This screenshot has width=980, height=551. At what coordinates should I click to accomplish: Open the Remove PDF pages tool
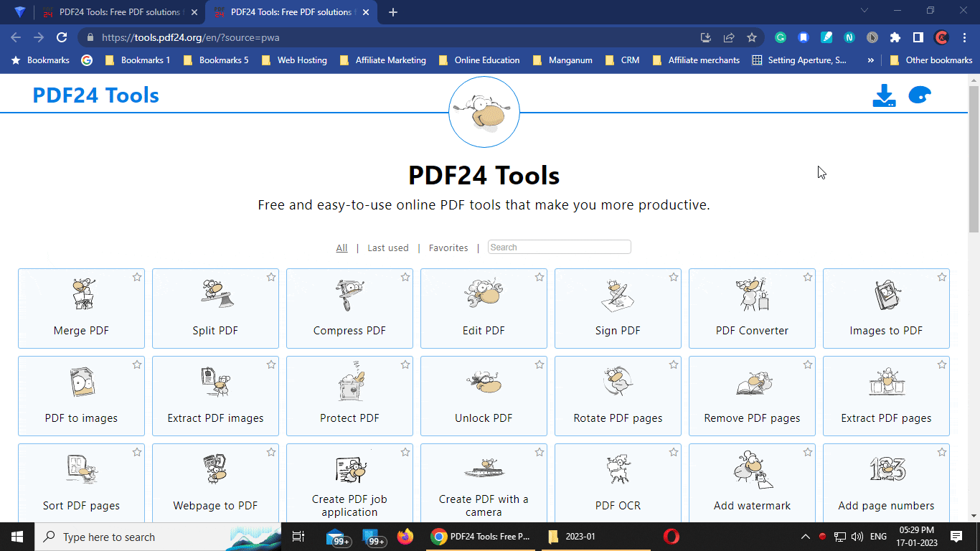(752, 396)
